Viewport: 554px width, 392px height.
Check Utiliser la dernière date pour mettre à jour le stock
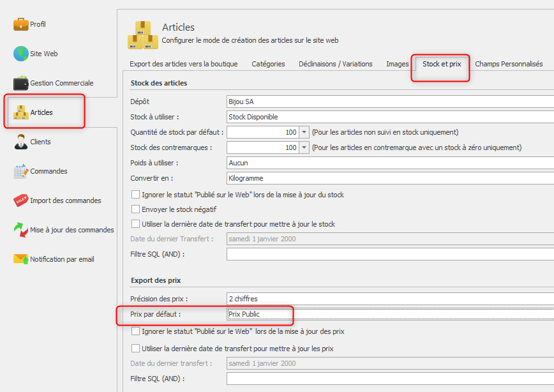click(135, 223)
